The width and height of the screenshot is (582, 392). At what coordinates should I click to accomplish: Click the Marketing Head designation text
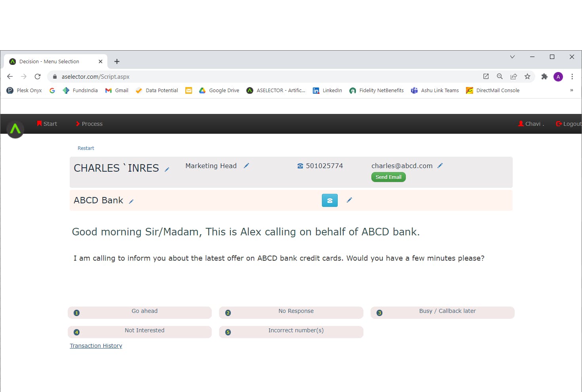211,166
